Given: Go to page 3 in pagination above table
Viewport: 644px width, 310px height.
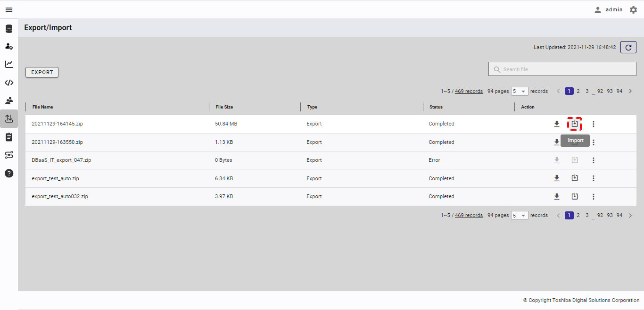Looking at the screenshot, I should (x=587, y=91).
